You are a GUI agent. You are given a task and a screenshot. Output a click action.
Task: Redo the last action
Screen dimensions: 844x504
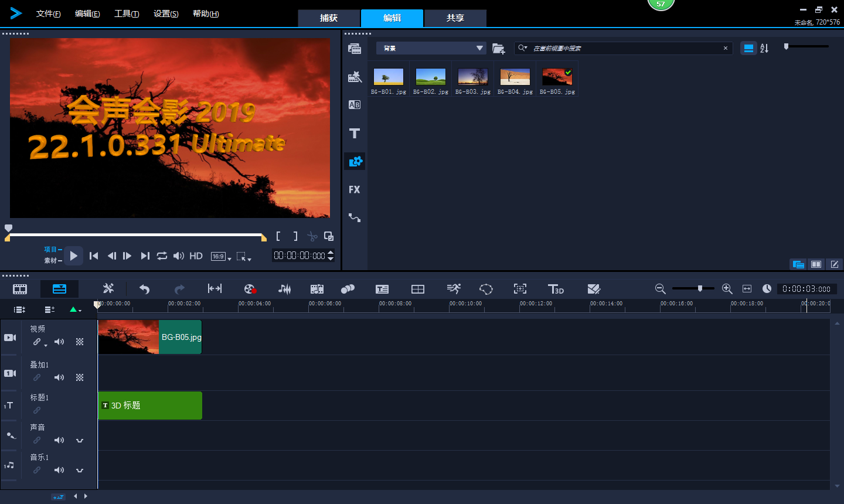[x=179, y=289]
